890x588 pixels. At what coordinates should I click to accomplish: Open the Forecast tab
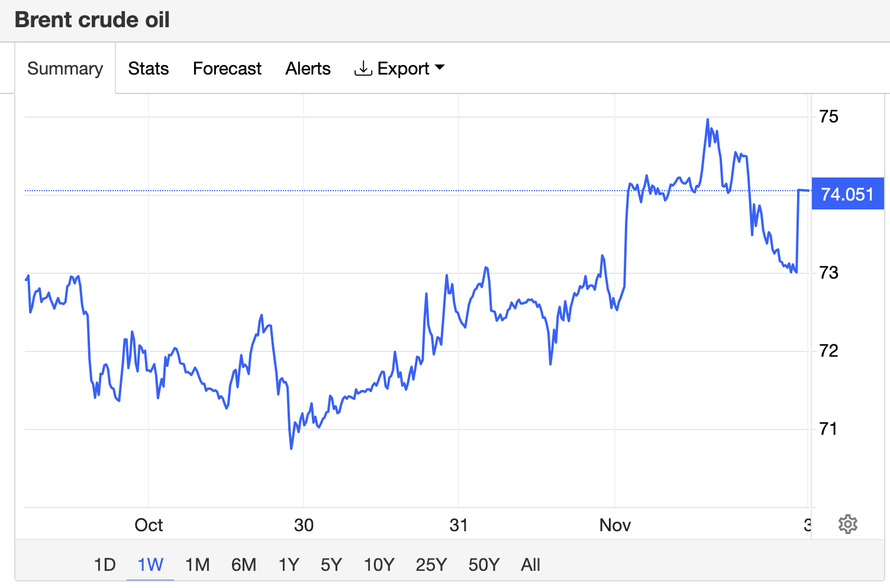227,69
